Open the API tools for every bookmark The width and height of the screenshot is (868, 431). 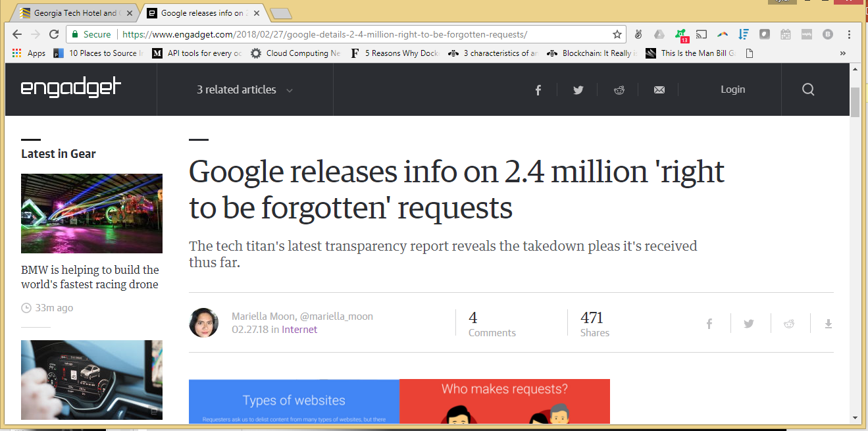(x=197, y=53)
